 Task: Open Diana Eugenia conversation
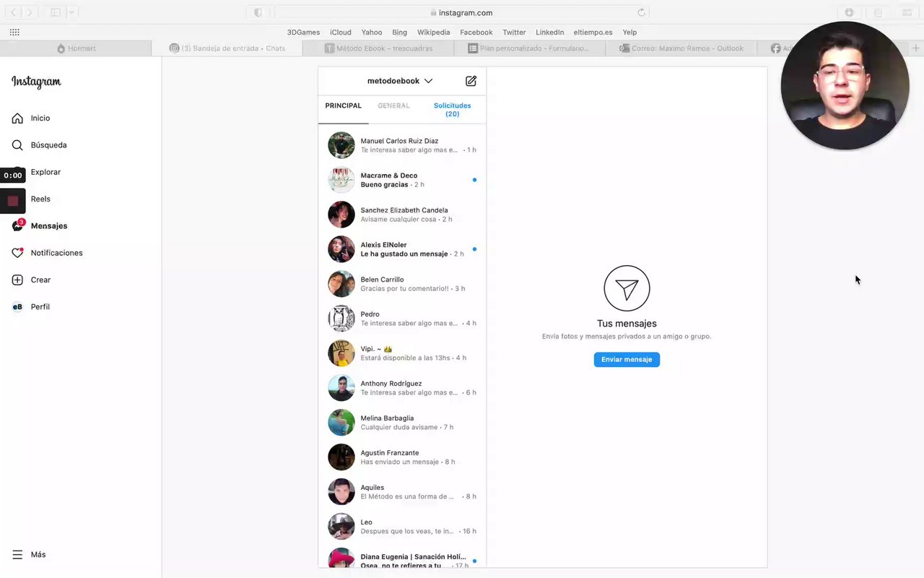coord(402,556)
